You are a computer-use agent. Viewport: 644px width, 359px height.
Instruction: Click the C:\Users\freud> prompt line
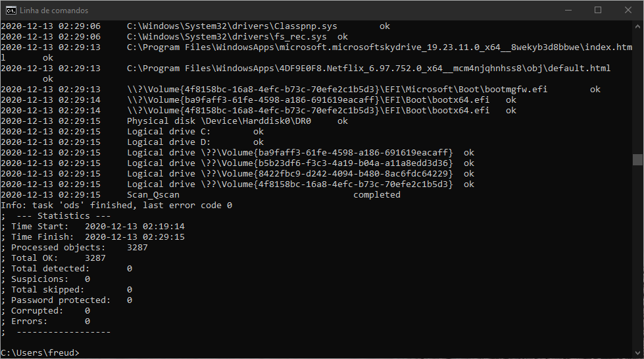[x=39, y=353]
